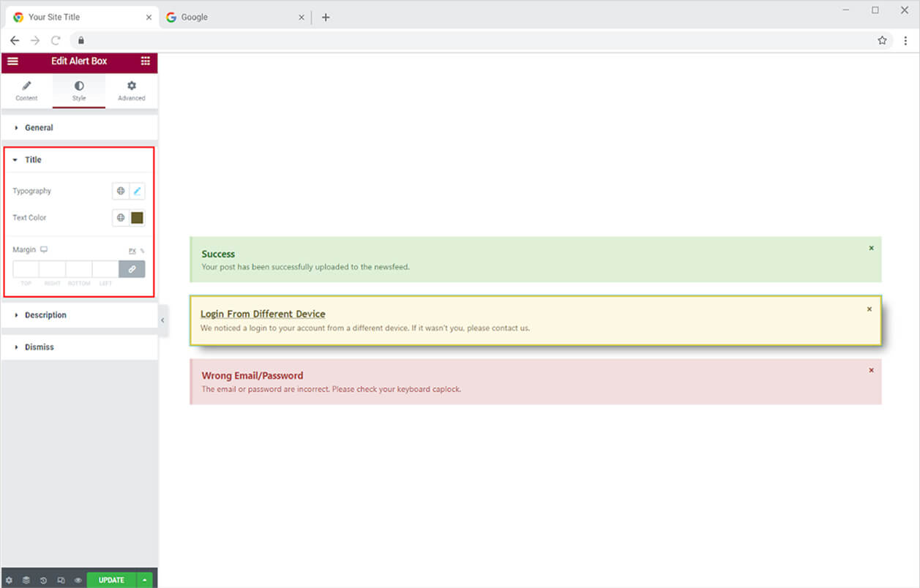Open the History panel icon

pos(43,579)
